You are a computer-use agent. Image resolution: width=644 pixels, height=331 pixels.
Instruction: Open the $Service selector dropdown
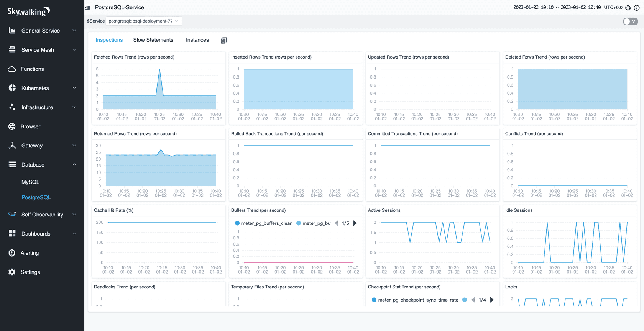pyautogui.click(x=144, y=21)
